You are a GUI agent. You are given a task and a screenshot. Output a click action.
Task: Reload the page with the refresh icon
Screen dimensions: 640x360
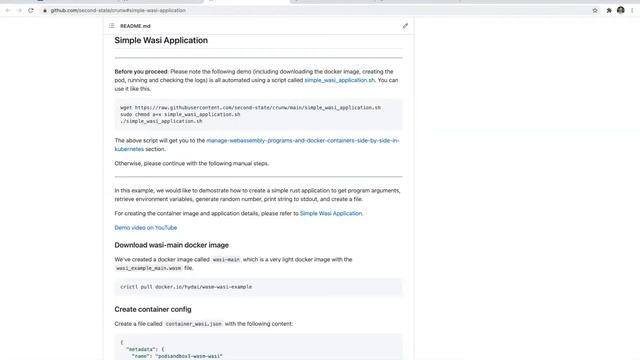pos(31,10)
